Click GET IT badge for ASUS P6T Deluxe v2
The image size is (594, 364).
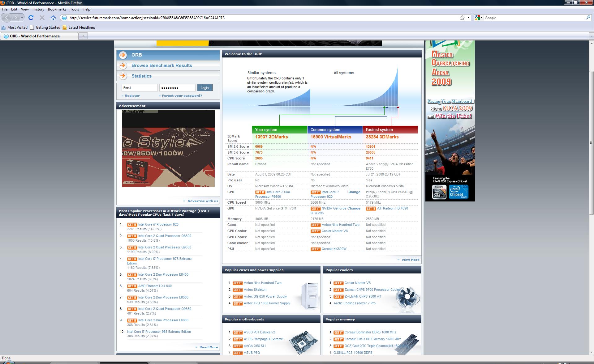click(238, 332)
